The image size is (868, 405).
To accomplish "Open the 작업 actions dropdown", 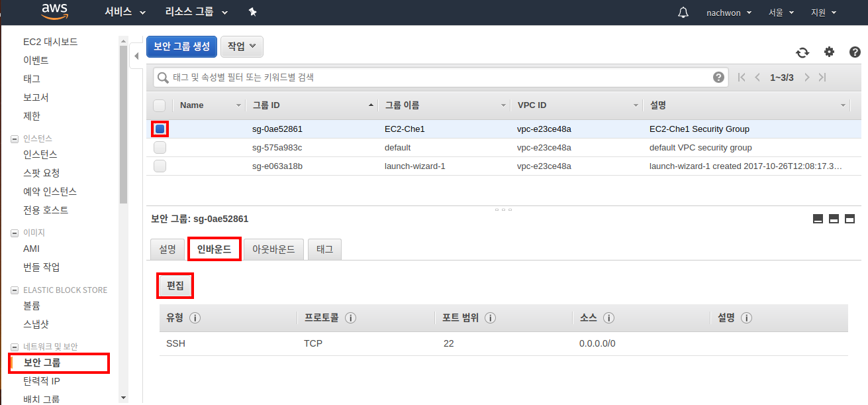I will 242,46.
